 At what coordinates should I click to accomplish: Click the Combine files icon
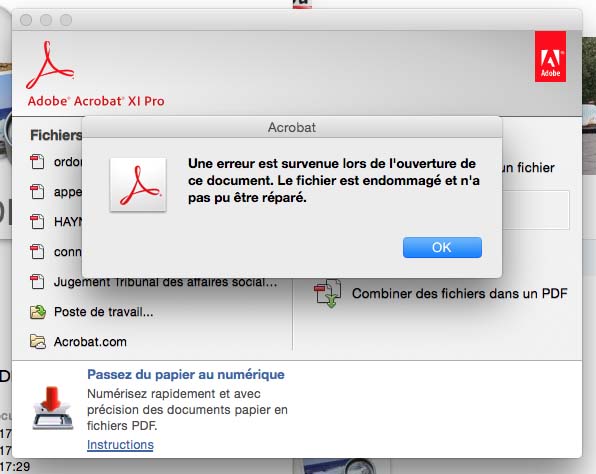tap(328, 293)
